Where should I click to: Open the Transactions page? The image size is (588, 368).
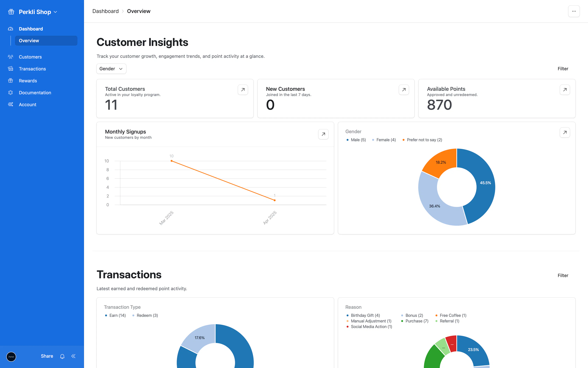coord(32,69)
